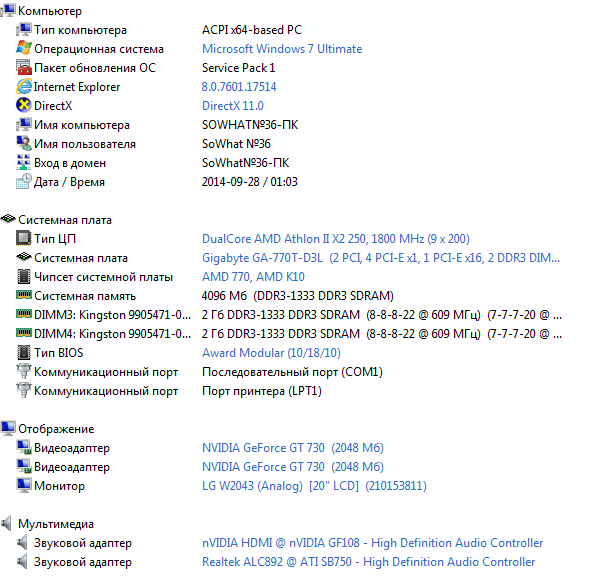Click the Дата / Время calendar icon
This screenshot has height=580, width=602.
pyautogui.click(x=23, y=181)
